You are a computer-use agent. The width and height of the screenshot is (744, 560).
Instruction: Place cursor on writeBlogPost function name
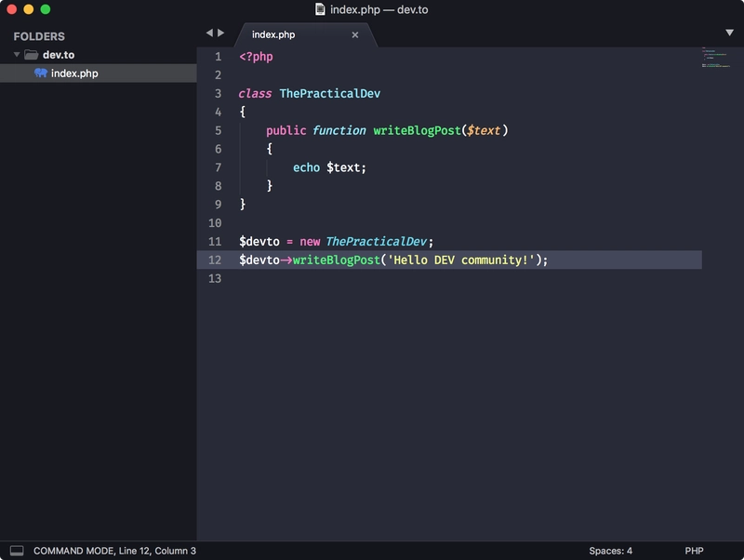pyautogui.click(x=417, y=130)
